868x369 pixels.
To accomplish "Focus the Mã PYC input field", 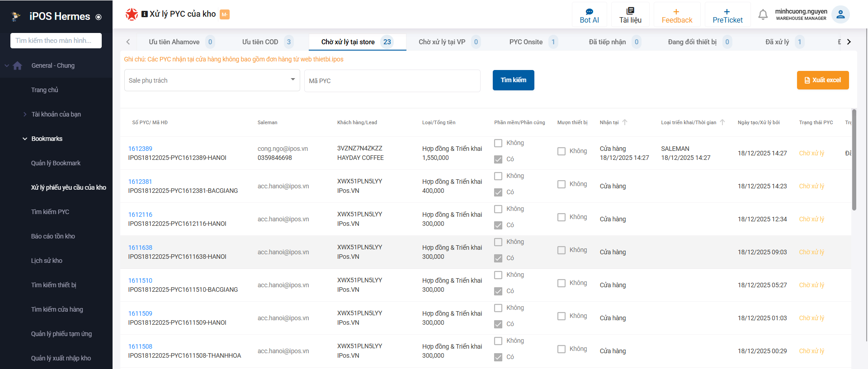I will (392, 81).
